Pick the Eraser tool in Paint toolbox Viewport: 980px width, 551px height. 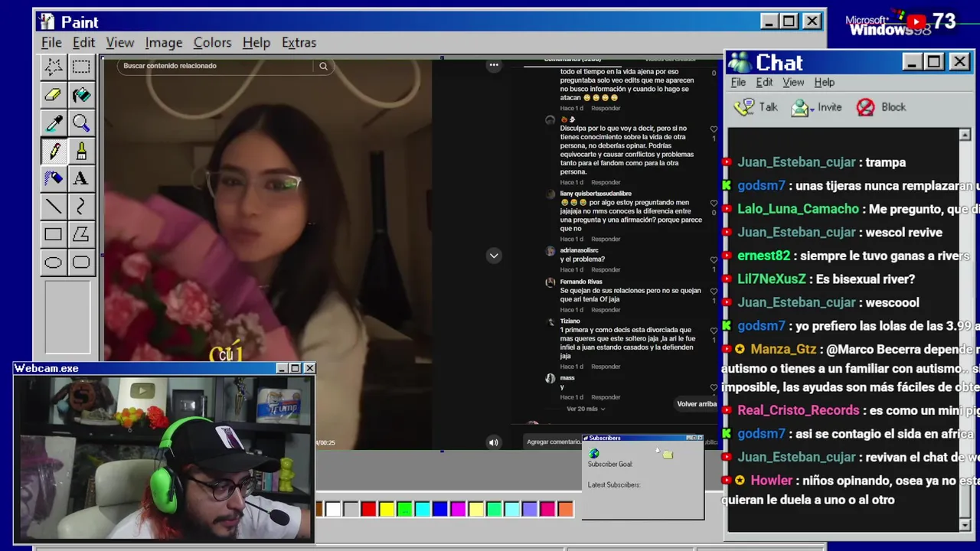[x=53, y=95]
